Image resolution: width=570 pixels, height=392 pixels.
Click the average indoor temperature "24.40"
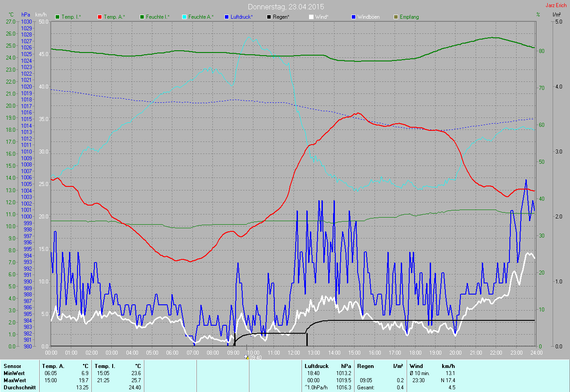134,387
